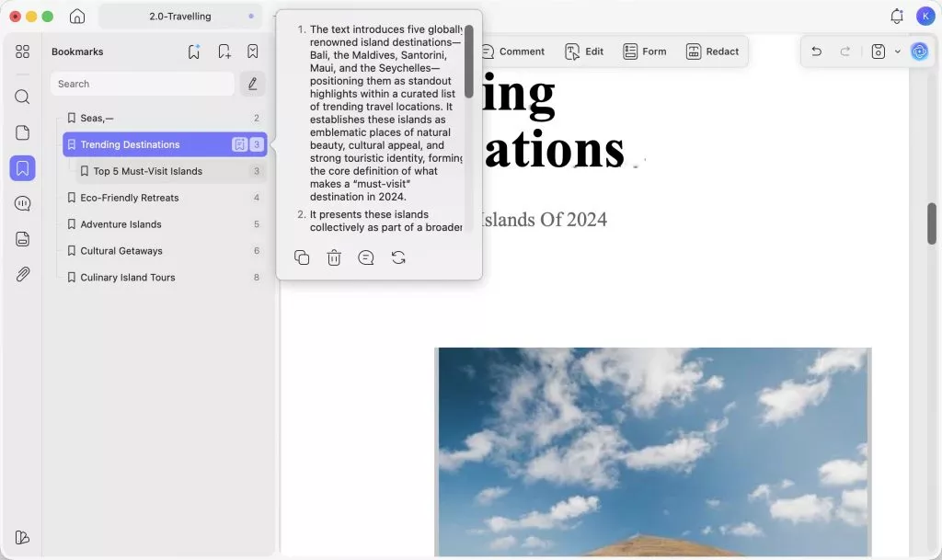
Task: Click the page number 3 on Trending Destinations
Action: (257, 144)
